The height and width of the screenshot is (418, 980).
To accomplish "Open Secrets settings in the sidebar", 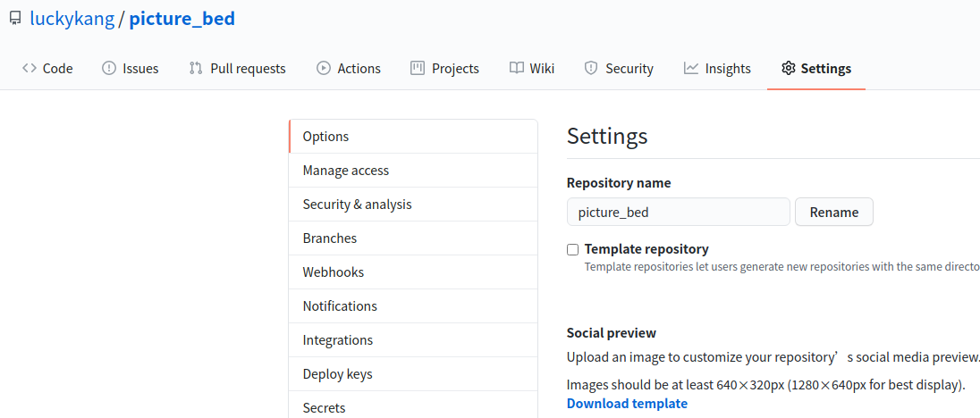I will click(413, 405).
